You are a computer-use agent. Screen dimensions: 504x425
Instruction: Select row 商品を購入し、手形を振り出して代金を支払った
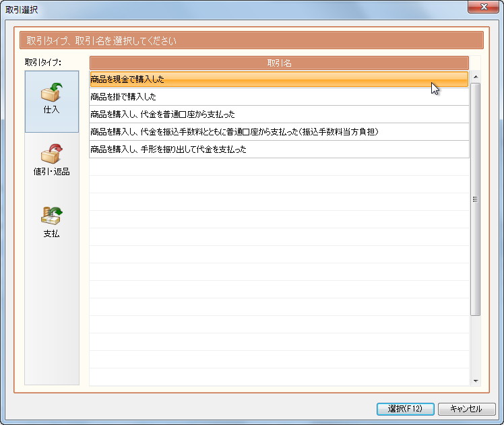(x=279, y=150)
